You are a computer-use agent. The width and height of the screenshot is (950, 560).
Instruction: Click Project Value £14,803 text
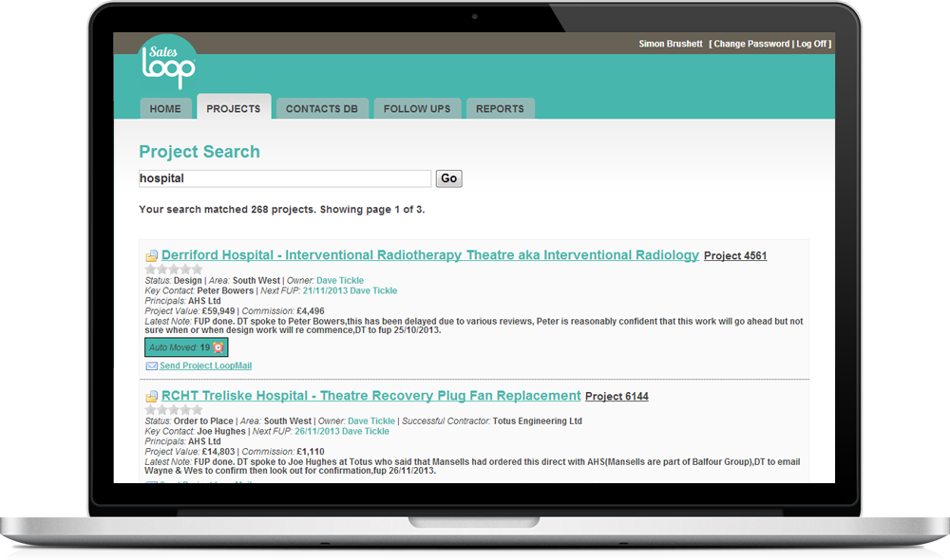(190, 452)
